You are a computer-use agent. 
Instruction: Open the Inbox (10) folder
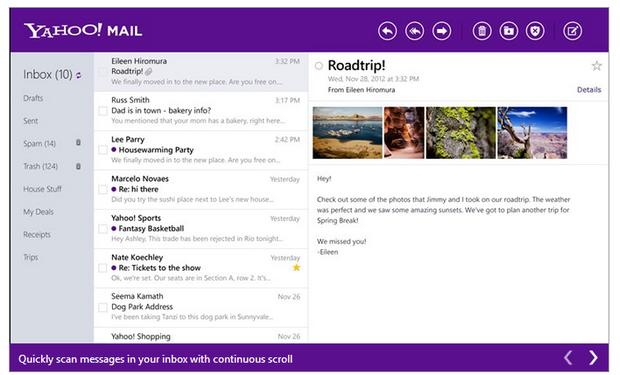[47, 74]
